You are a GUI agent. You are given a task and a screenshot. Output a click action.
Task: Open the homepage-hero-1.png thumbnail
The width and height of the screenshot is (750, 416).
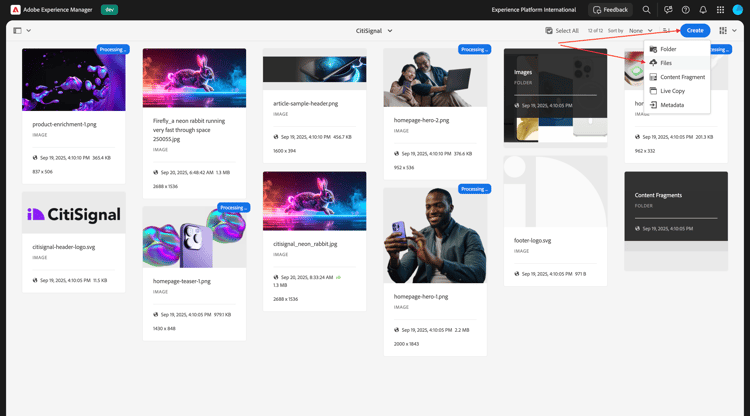point(435,235)
